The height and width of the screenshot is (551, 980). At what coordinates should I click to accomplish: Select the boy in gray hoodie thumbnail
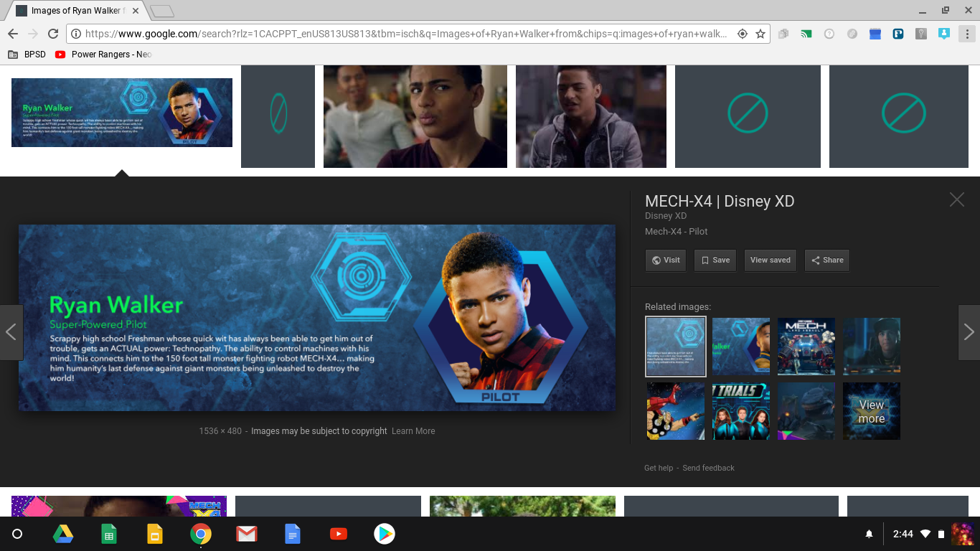pos(591,116)
